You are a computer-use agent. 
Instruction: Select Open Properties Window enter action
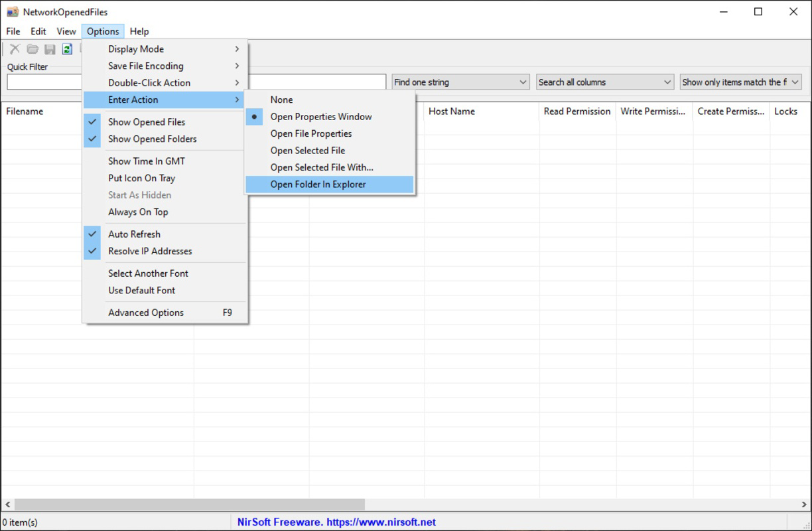click(x=329, y=117)
